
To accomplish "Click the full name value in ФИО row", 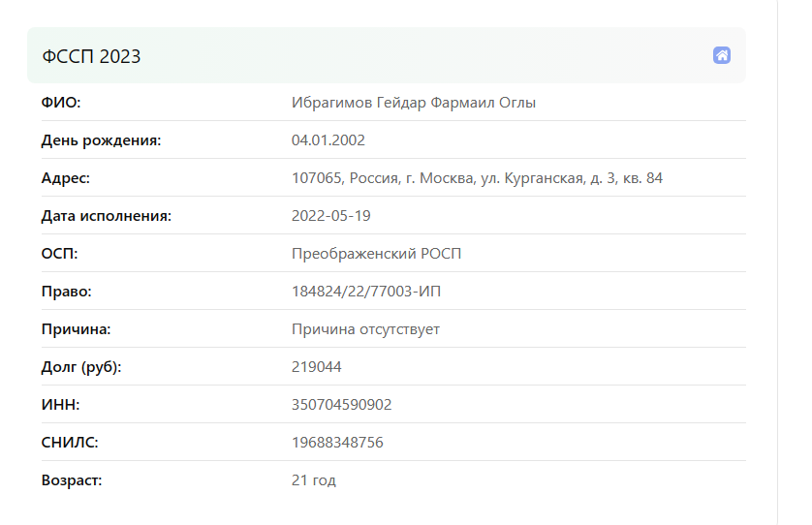I will click(x=413, y=103).
